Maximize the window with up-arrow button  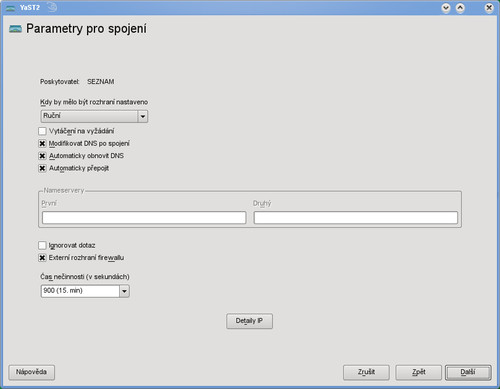[460, 8]
